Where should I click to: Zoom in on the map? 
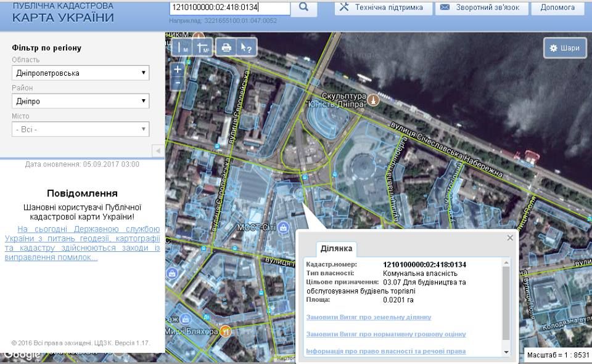point(178,70)
